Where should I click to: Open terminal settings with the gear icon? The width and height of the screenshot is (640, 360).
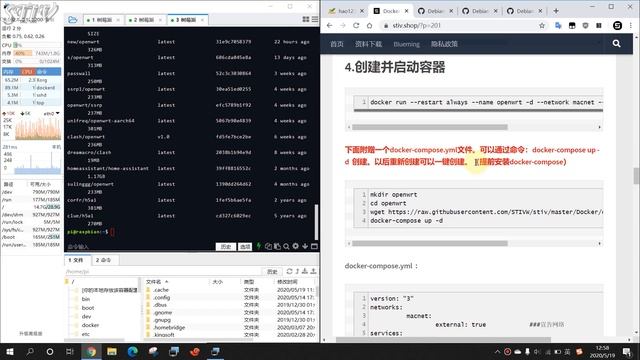point(296,246)
